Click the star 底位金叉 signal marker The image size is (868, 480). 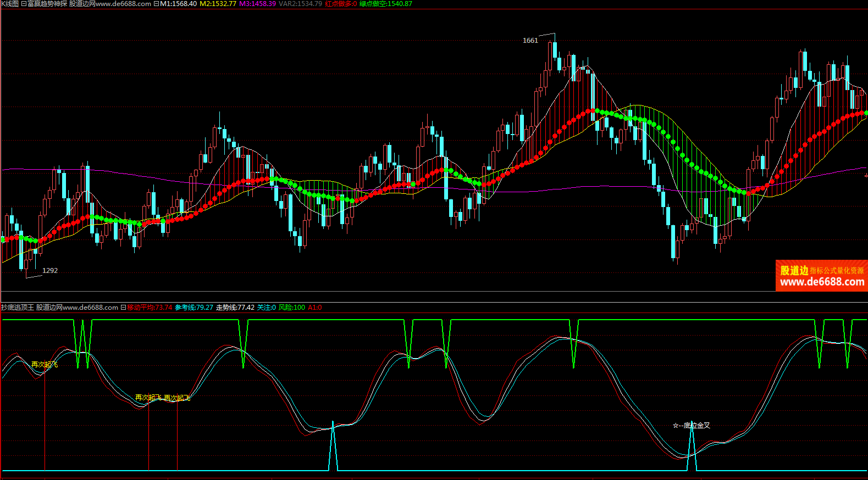tap(676, 426)
